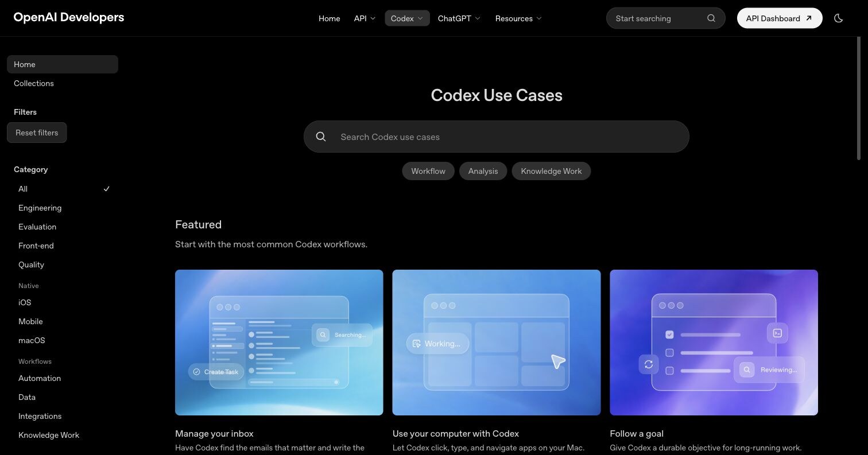Open the Use your computer with Codex thumbnail
Viewport: 868px width, 455px height.
click(x=497, y=343)
